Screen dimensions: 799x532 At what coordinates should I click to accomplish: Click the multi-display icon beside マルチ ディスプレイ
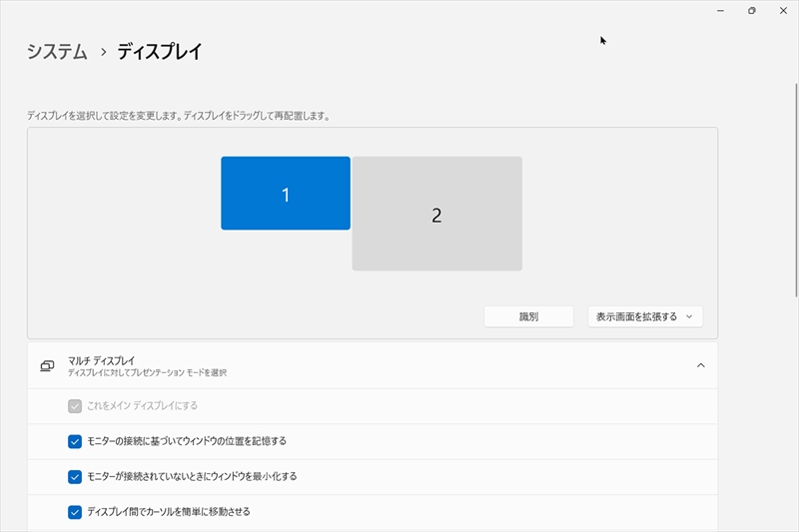pyautogui.click(x=47, y=365)
